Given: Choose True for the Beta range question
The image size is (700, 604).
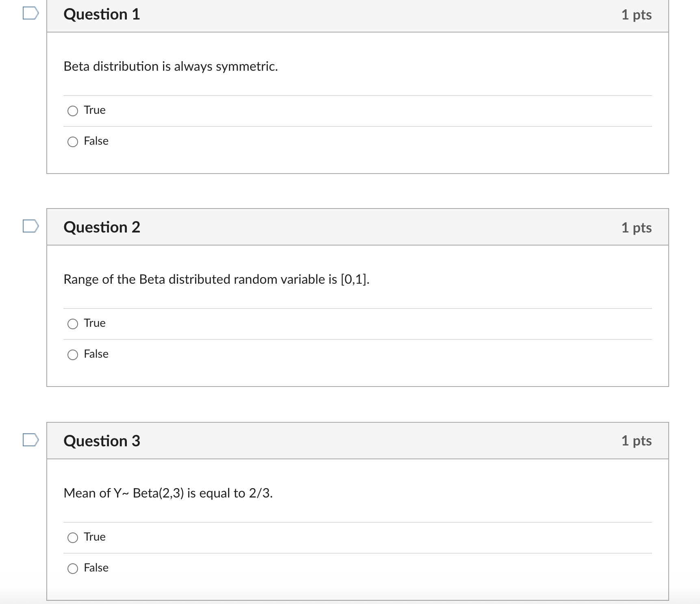Looking at the screenshot, I should point(72,323).
